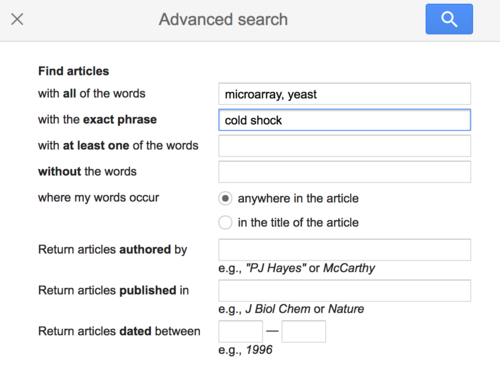The image size is (500, 378).
Task: Click the 'e.g., J Biol Chem or Nature' hint
Action: coord(291,309)
